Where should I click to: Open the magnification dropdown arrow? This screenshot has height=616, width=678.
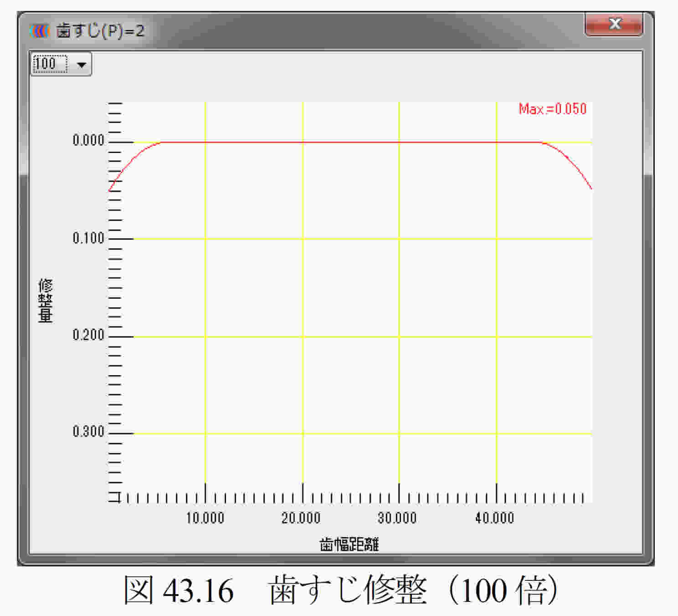[x=82, y=65]
